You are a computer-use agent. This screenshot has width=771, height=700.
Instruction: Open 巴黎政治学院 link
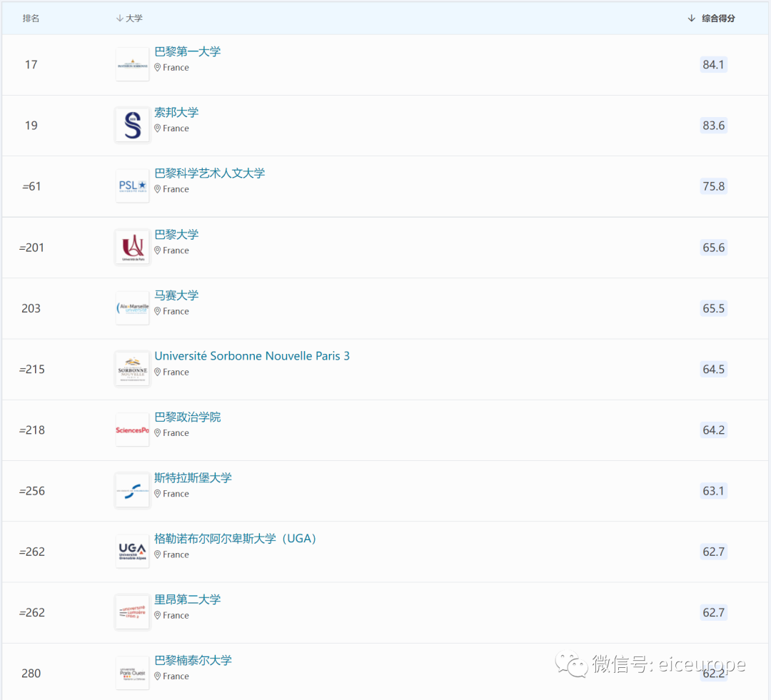point(187,417)
